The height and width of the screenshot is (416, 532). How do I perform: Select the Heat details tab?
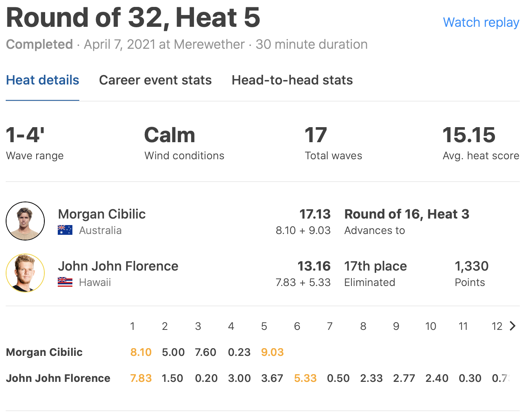(x=42, y=80)
